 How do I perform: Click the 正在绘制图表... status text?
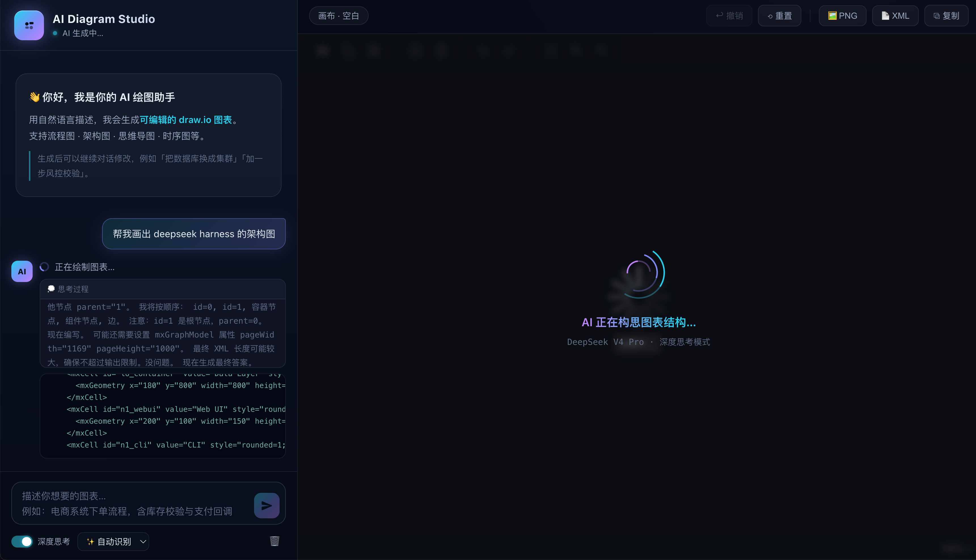(x=84, y=267)
